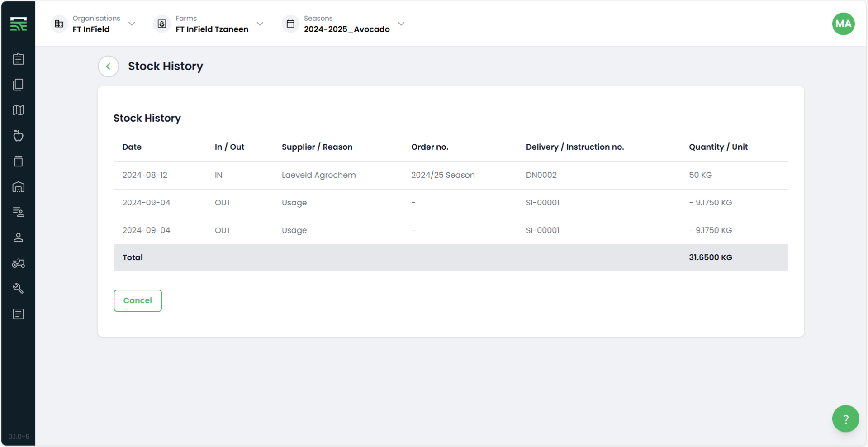Click the FarmTrace logo icon

pyautogui.click(x=19, y=24)
